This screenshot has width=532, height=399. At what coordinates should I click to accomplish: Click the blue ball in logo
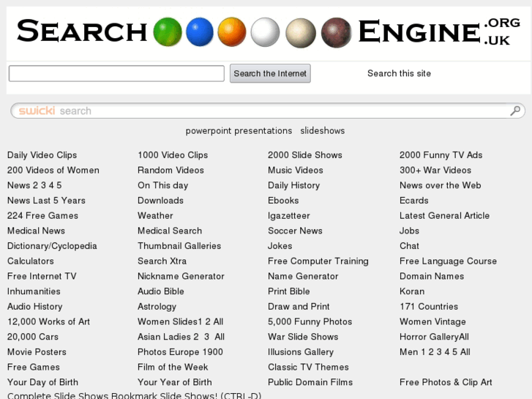200,32
